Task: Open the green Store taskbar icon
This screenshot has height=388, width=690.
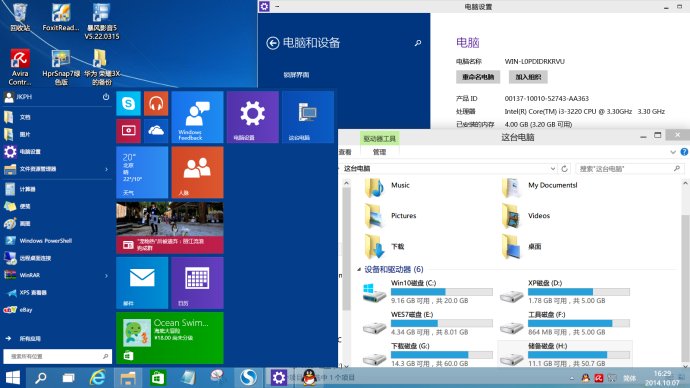Action: 158,377
